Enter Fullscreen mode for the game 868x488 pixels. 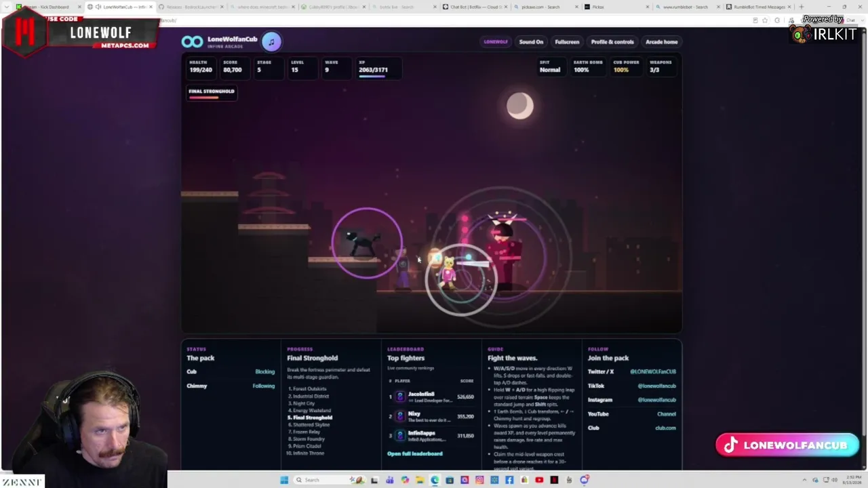tap(567, 42)
